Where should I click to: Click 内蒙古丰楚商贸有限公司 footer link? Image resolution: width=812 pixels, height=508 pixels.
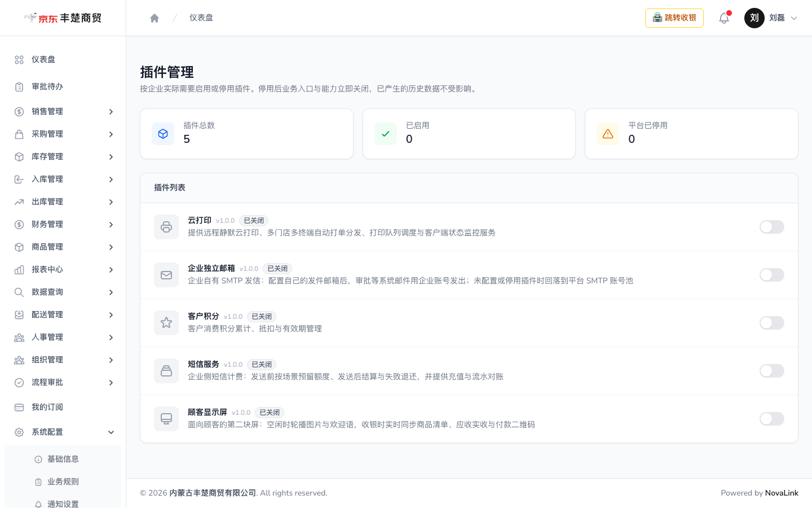pyautogui.click(x=213, y=493)
